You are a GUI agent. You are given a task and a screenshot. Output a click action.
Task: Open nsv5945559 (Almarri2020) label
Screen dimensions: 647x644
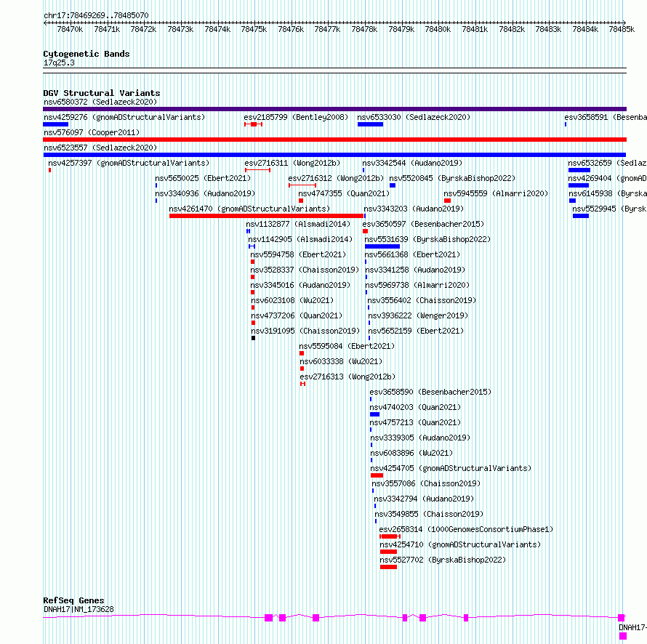tap(496, 193)
